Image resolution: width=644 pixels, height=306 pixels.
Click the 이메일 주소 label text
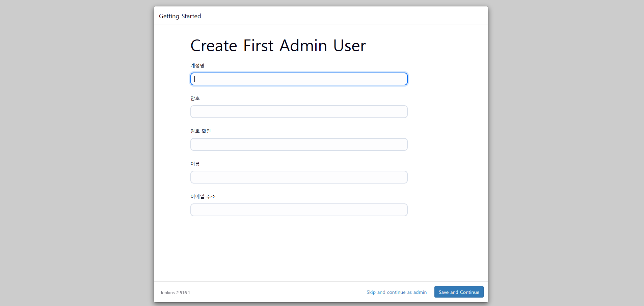tap(203, 196)
